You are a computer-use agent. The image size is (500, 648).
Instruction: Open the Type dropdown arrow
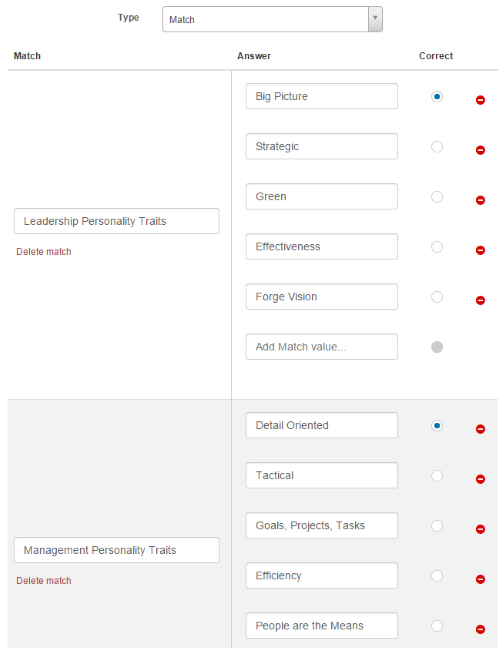coord(375,19)
